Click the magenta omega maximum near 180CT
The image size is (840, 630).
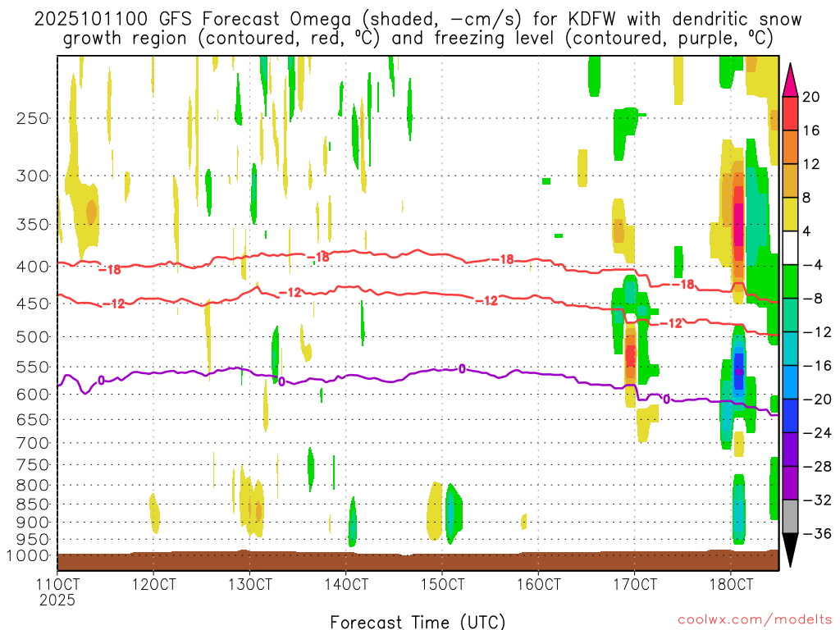tap(738, 225)
